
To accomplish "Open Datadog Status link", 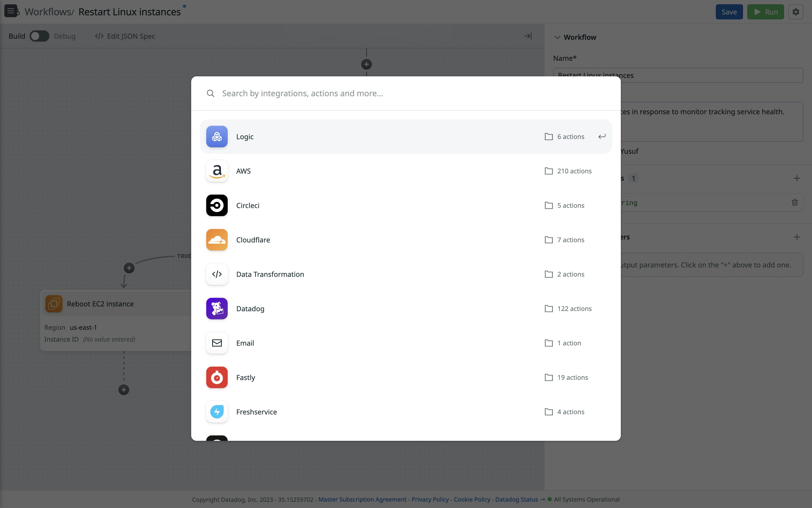I will tap(520, 499).
